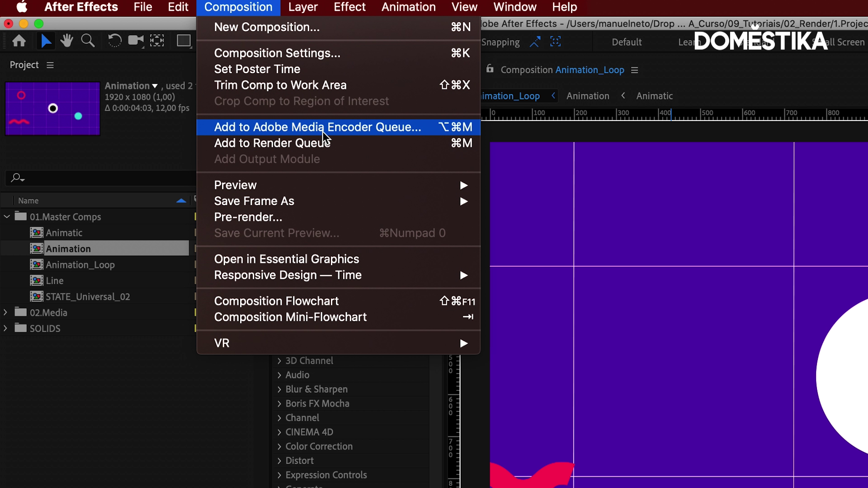Toggle the composition viewer lock icon

click(x=490, y=69)
